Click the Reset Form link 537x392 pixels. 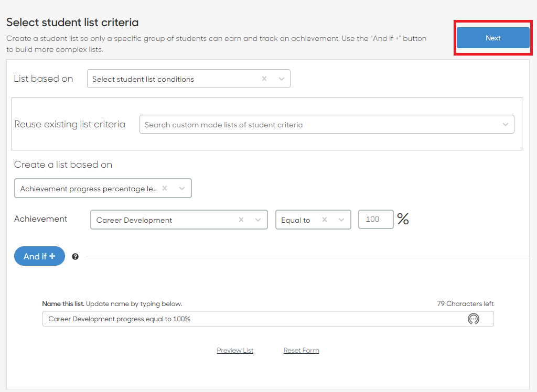(x=302, y=350)
